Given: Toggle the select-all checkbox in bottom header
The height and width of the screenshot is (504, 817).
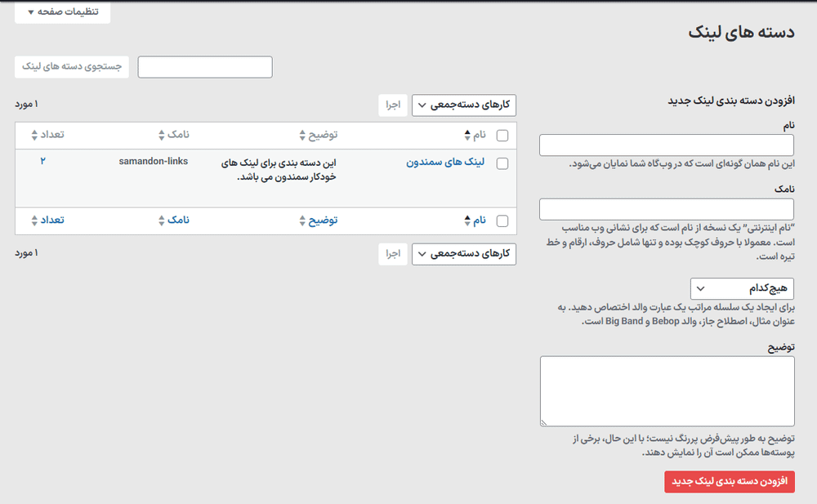Looking at the screenshot, I should pyautogui.click(x=502, y=220).
